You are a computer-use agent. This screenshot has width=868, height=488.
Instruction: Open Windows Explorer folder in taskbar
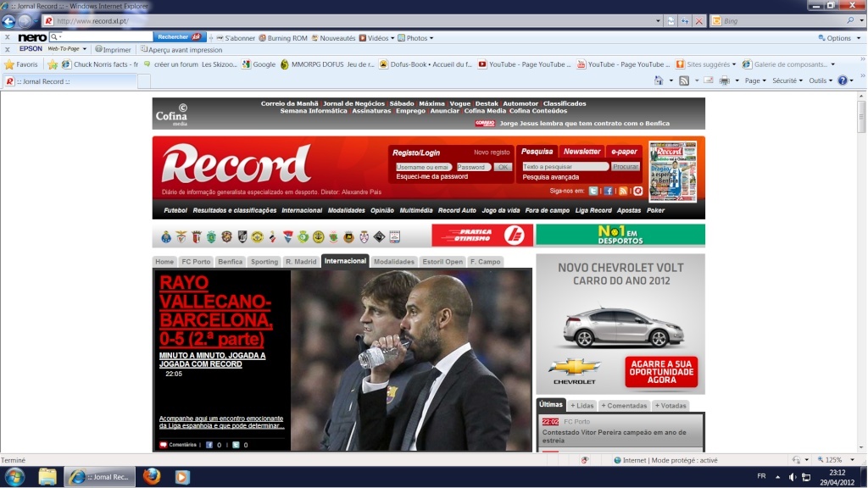pos(47,476)
